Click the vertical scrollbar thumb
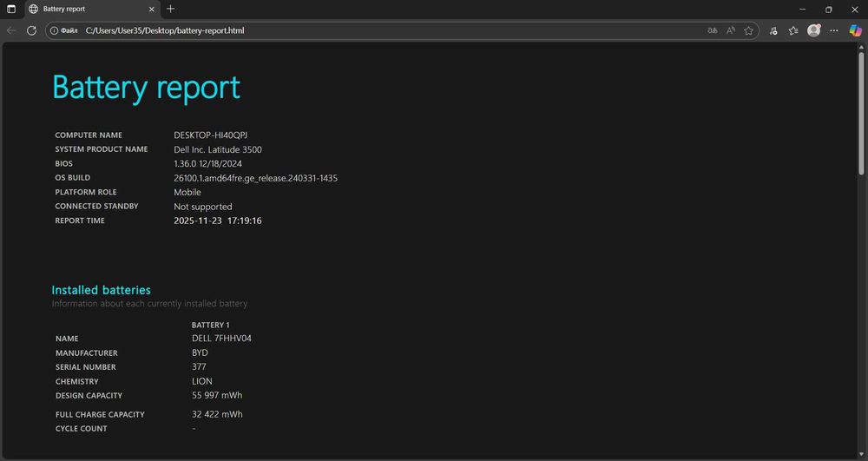This screenshot has height=461, width=868. click(x=861, y=114)
